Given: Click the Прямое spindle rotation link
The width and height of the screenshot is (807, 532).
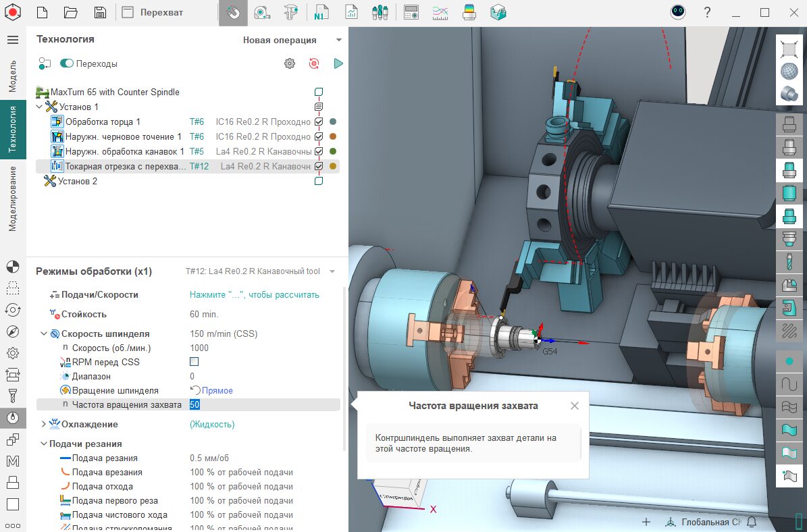Looking at the screenshot, I should coord(217,390).
